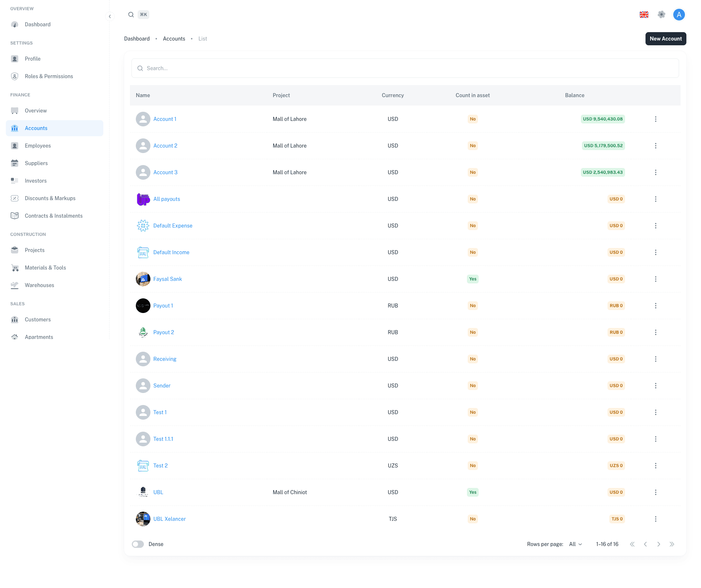Image resolution: width=701 pixels, height=588 pixels.
Task: Click the All payouts account logo
Action: [143, 199]
